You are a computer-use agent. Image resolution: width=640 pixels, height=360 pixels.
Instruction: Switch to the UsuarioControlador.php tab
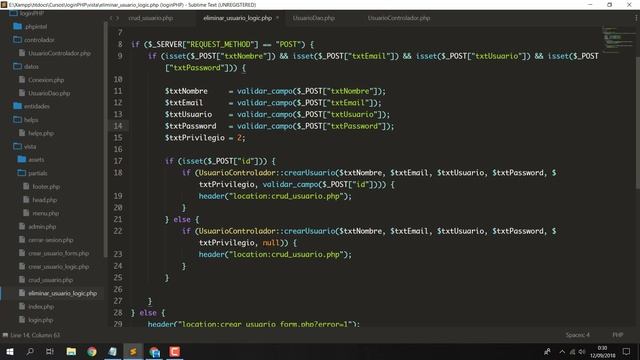tap(399, 18)
